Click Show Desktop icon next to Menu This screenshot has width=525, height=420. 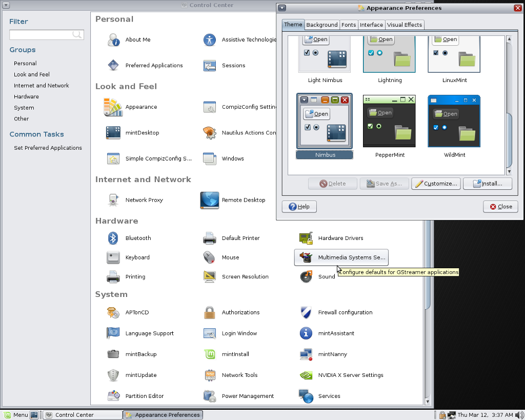[34, 415]
